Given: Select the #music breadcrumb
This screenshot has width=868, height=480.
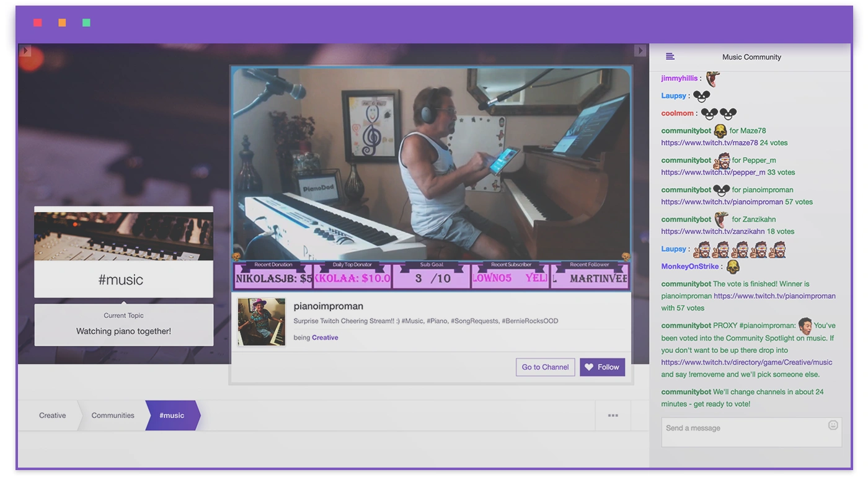Looking at the screenshot, I should click(172, 416).
